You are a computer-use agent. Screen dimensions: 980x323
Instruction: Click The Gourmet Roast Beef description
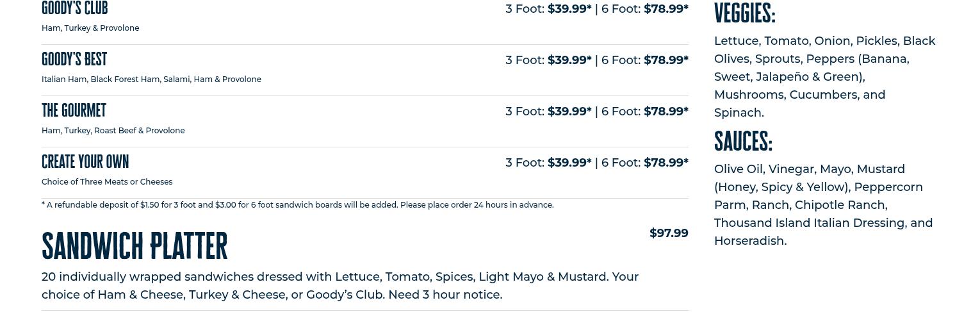[x=113, y=131]
